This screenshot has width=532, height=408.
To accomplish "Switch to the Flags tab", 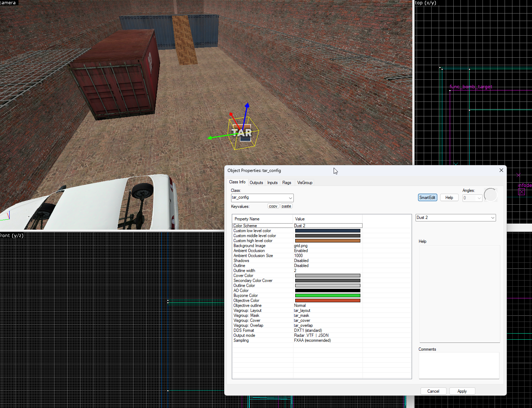I will [287, 183].
